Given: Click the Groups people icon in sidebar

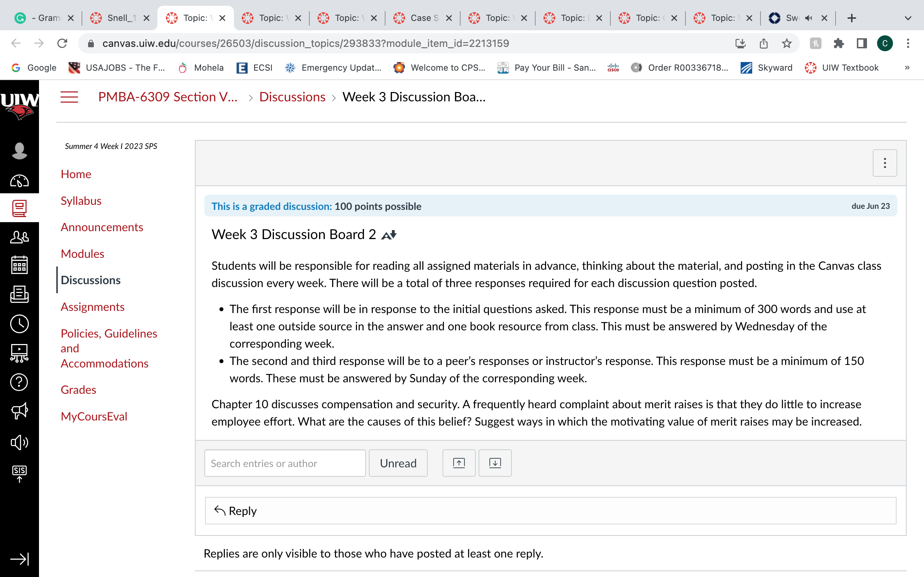Looking at the screenshot, I should [19, 237].
